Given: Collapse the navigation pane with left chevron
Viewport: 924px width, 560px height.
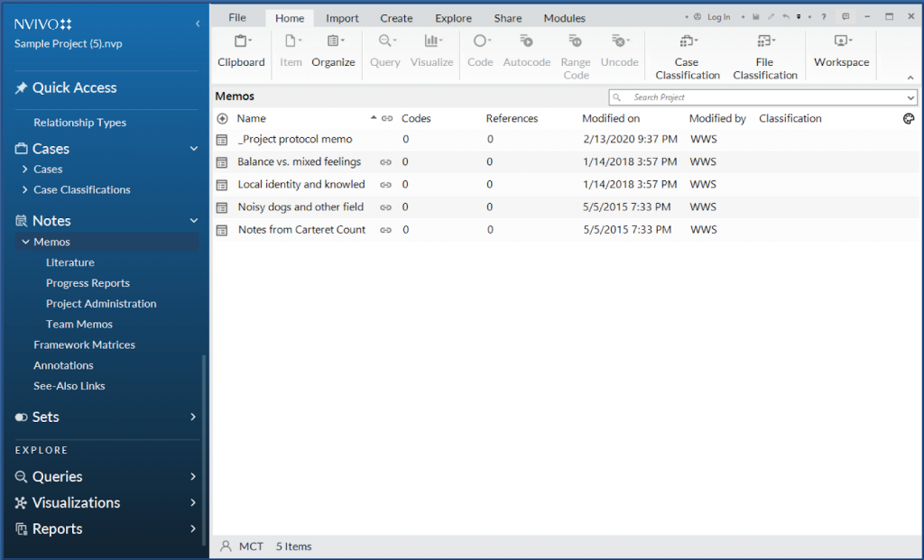Looking at the screenshot, I should [x=198, y=24].
